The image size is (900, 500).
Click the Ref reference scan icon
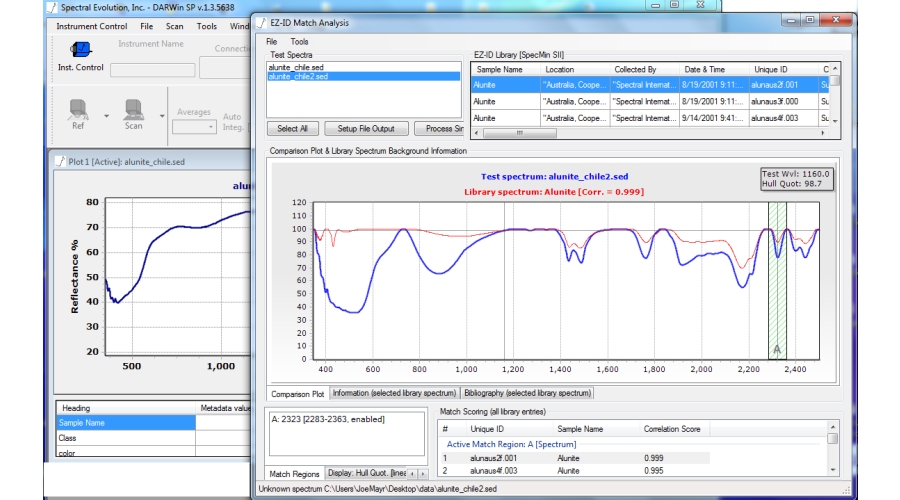click(x=77, y=108)
